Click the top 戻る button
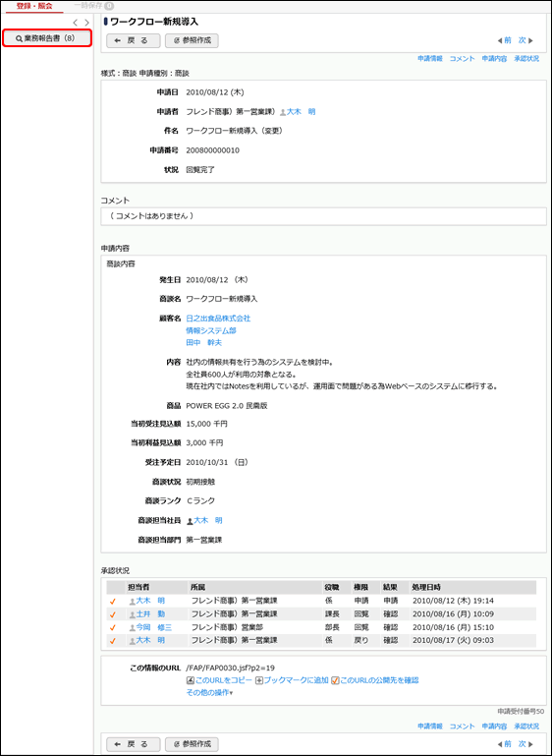This screenshot has height=756, width=552. click(x=133, y=41)
